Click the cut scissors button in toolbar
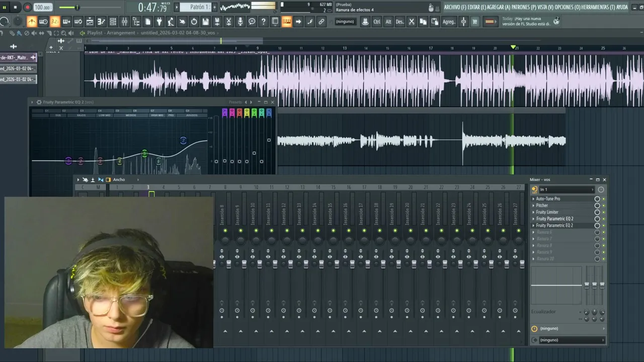The height and width of the screenshot is (362, 644). point(412,22)
